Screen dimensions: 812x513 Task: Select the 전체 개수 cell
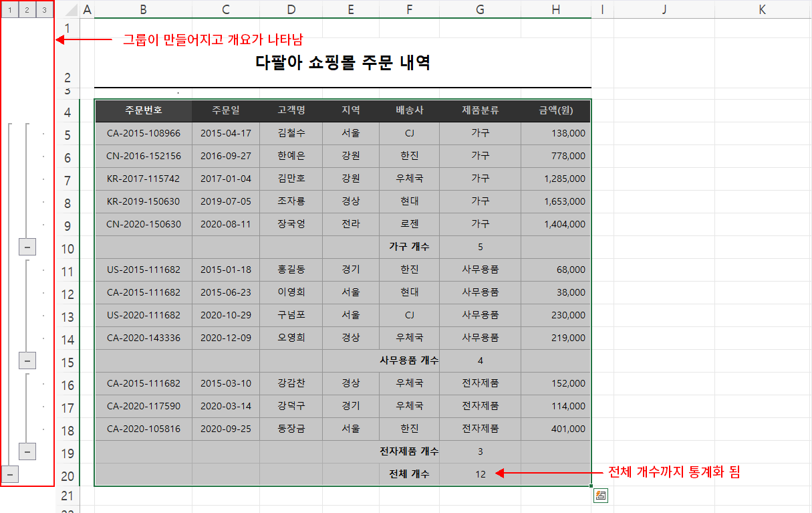409,474
